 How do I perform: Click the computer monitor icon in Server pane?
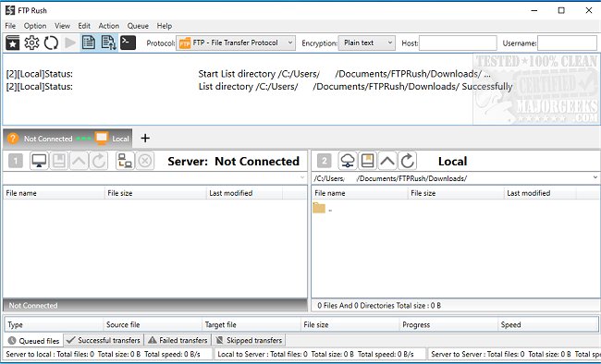tap(39, 161)
